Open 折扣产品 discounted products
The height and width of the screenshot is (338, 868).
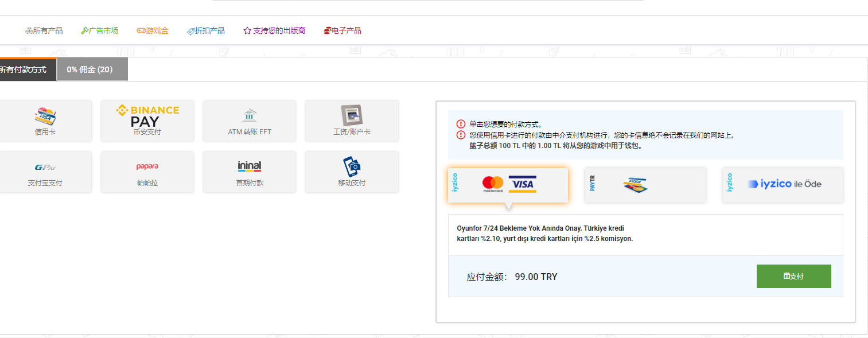(206, 30)
